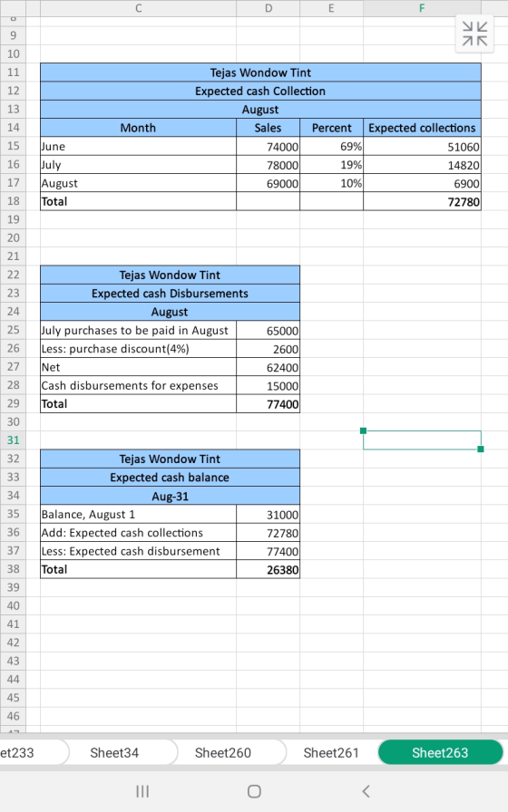The width and height of the screenshot is (508, 812).
Task: Select the July month cell
Action: point(139,165)
